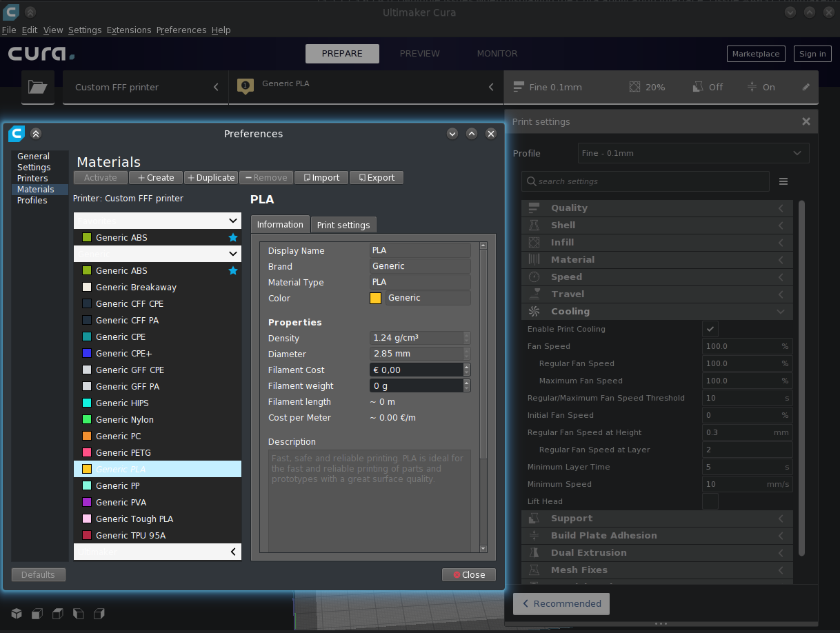Image resolution: width=840 pixels, height=633 pixels.
Task: Select the 3D perspective view cube icon
Action: coord(16,613)
